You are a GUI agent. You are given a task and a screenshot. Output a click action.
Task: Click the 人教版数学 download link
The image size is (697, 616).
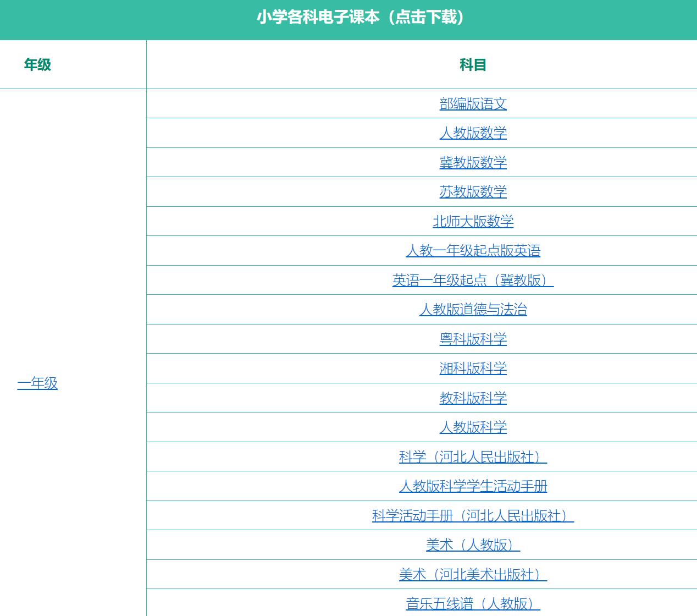(x=473, y=133)
